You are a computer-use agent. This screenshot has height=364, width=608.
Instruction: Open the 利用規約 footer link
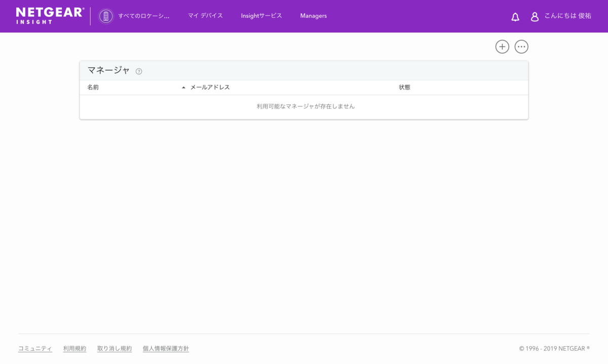pyautogui.click(x=74, y=349)
